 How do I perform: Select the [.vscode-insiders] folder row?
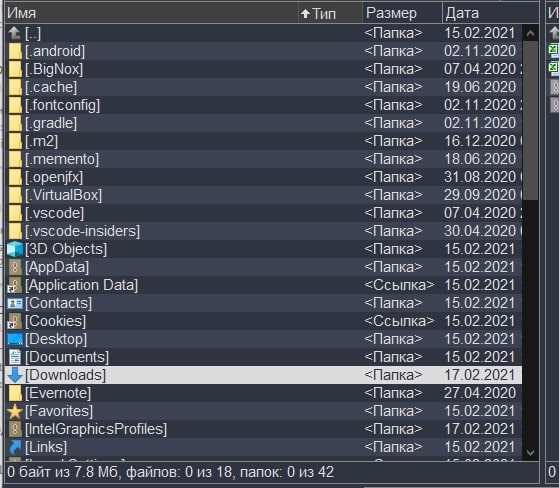point(263,231)
